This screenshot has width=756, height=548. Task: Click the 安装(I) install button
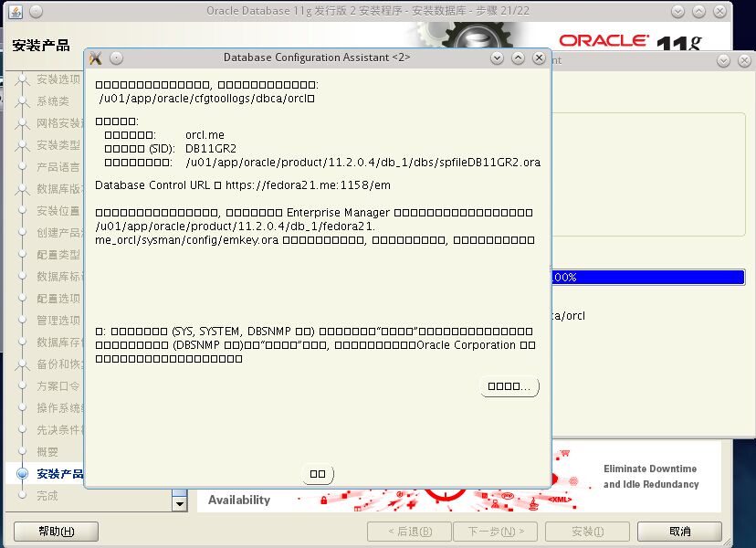coord(588,532)
